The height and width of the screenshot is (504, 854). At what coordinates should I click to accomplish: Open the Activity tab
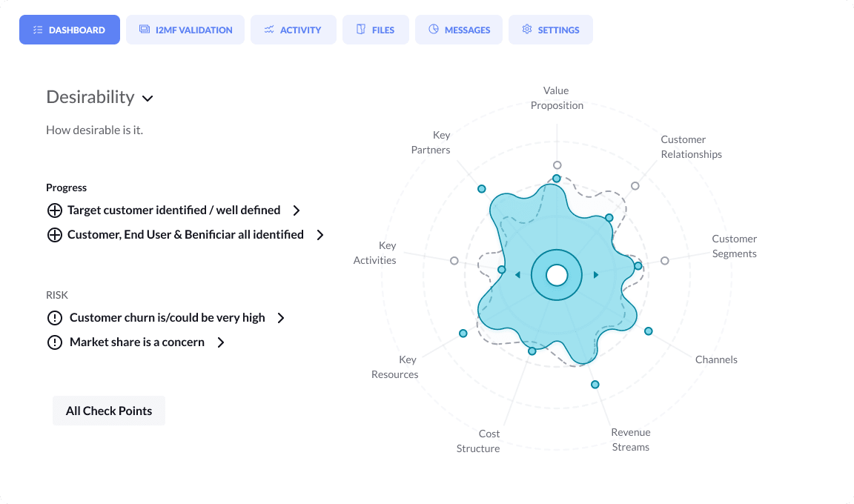[x=293, y=30]
